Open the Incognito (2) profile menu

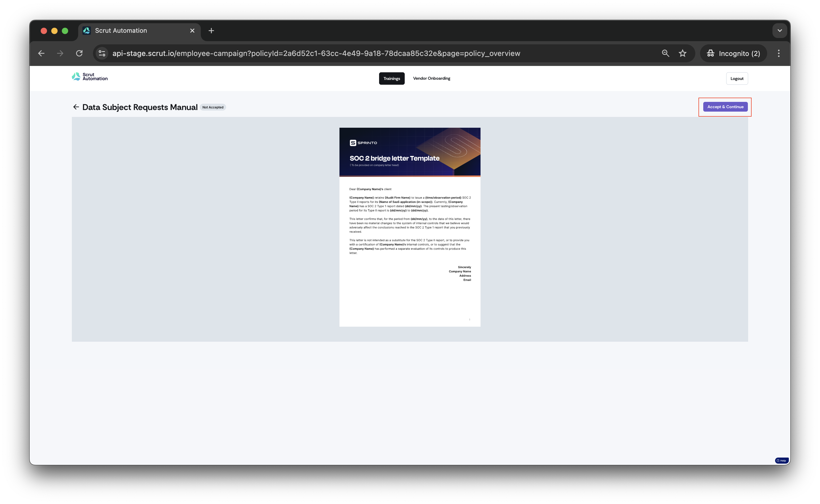[x=733, y=53]
